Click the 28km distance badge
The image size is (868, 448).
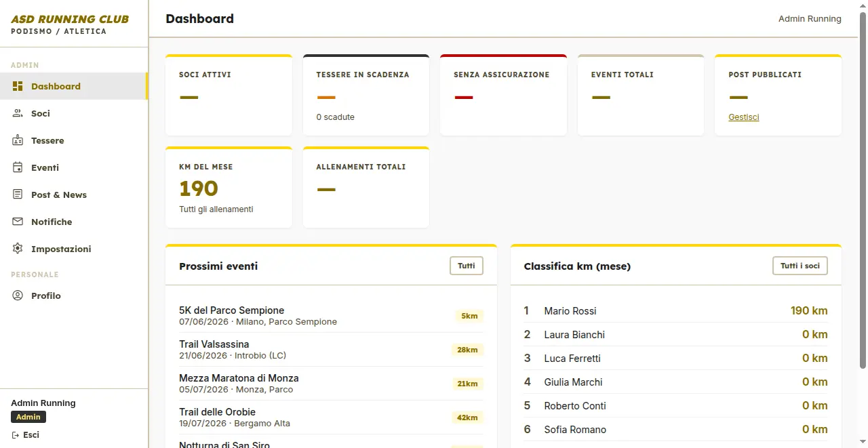point(467,350)
